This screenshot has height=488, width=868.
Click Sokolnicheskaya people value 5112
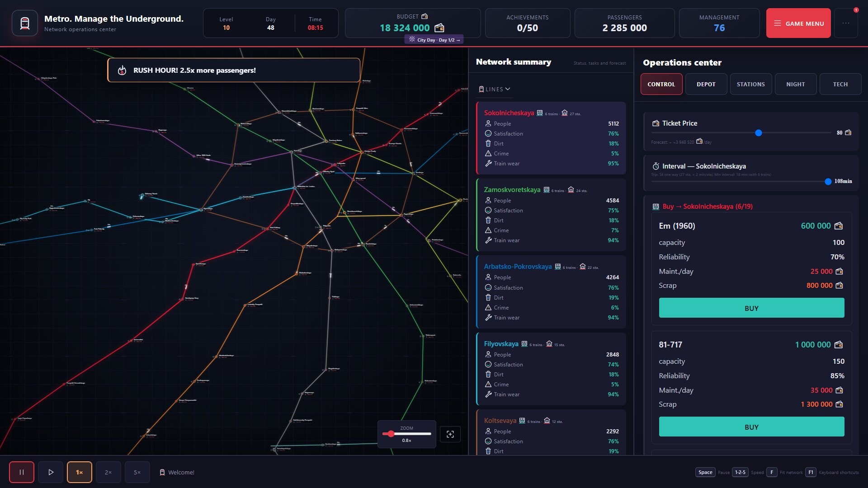613,124
